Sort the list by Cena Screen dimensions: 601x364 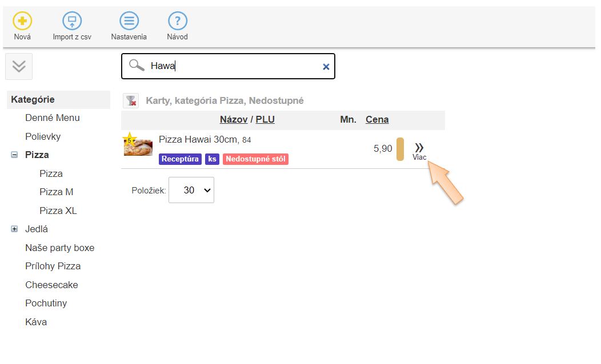click(x=377, y=119)
